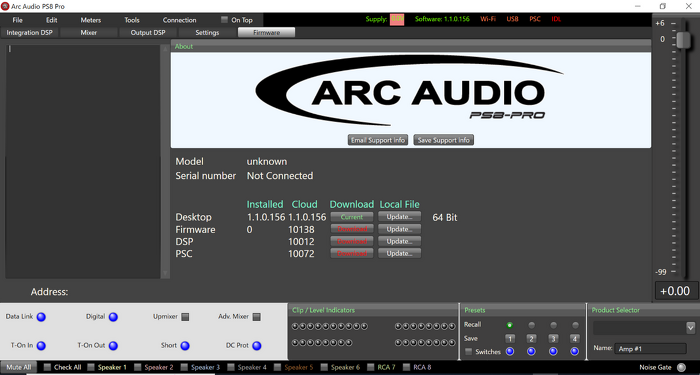Click the T-On In indicator LED
700x375 pixels.
(x=41, y=346)
